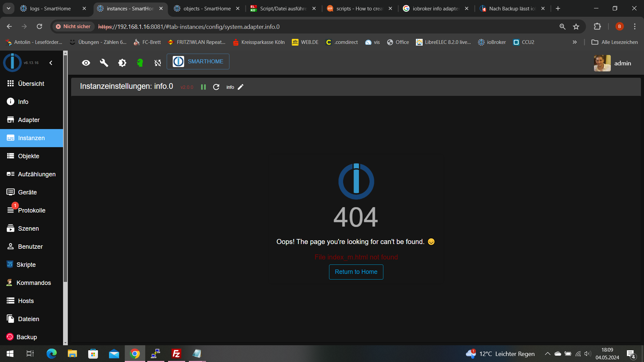Click the Return to Home button

pyautogui.click(x=356, y=272)
